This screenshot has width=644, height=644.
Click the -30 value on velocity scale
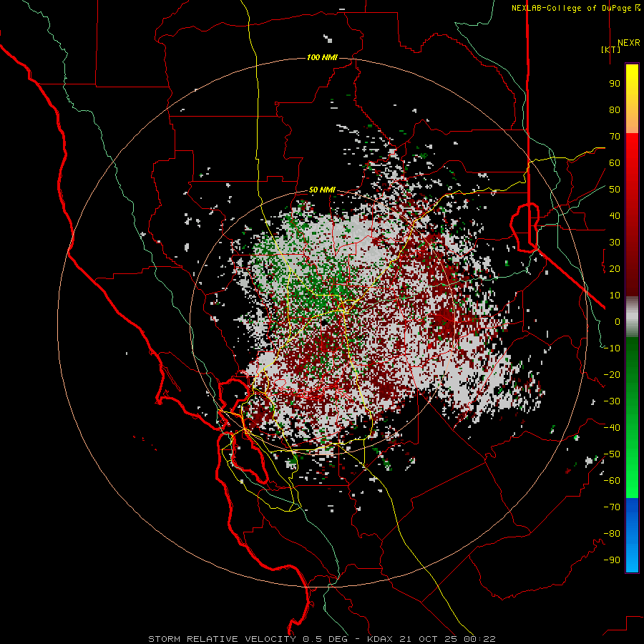point(612,401)
